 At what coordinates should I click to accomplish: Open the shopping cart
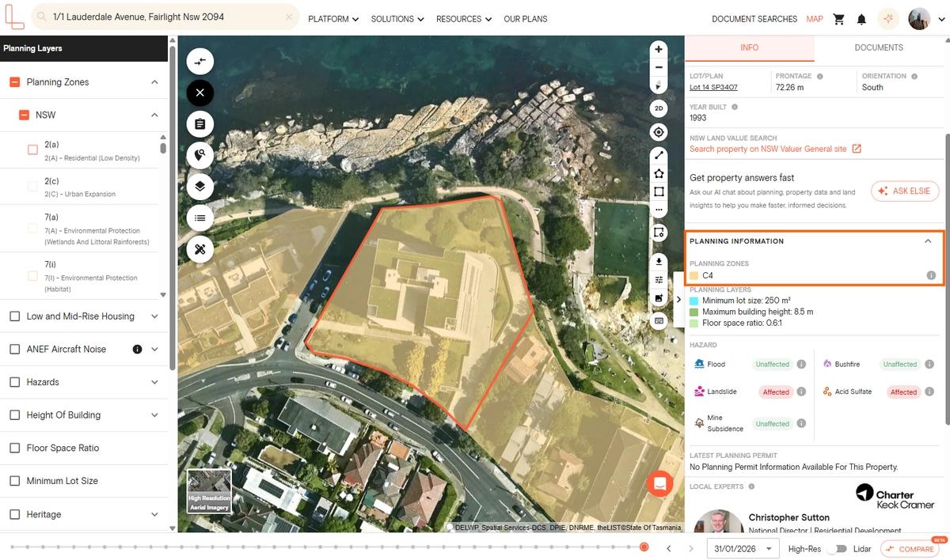coord(839,19)
